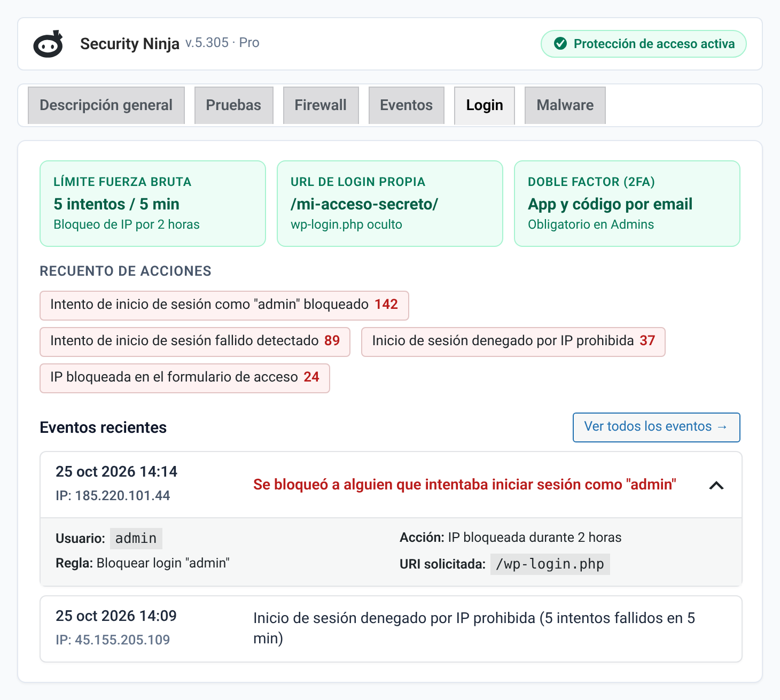The width and height of the screenshot is (780, 700).
Task: Click the /wp-login.php URI value
Action: tap(550, 564)
